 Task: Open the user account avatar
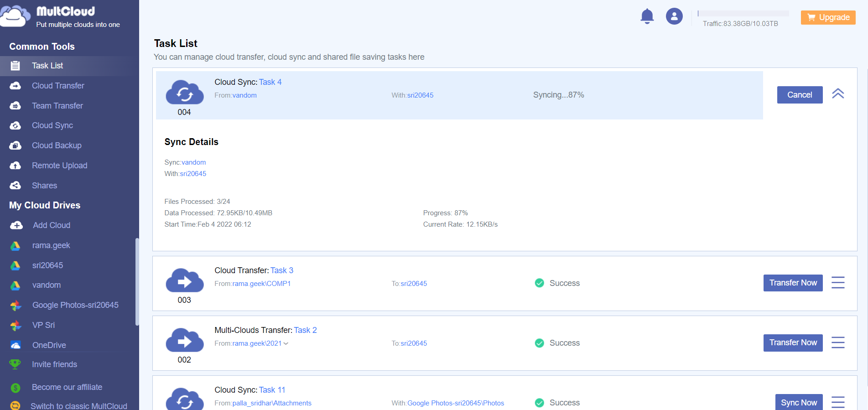674,16
